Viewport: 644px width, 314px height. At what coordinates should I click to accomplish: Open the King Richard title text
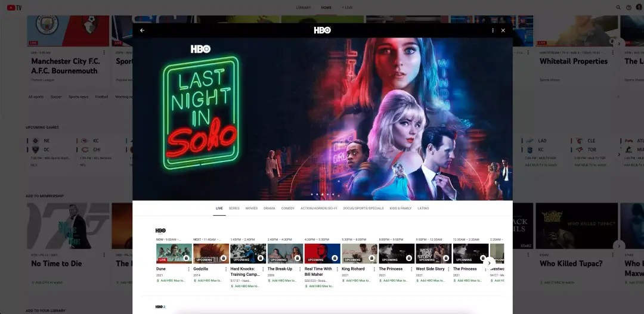click(353, 269)
